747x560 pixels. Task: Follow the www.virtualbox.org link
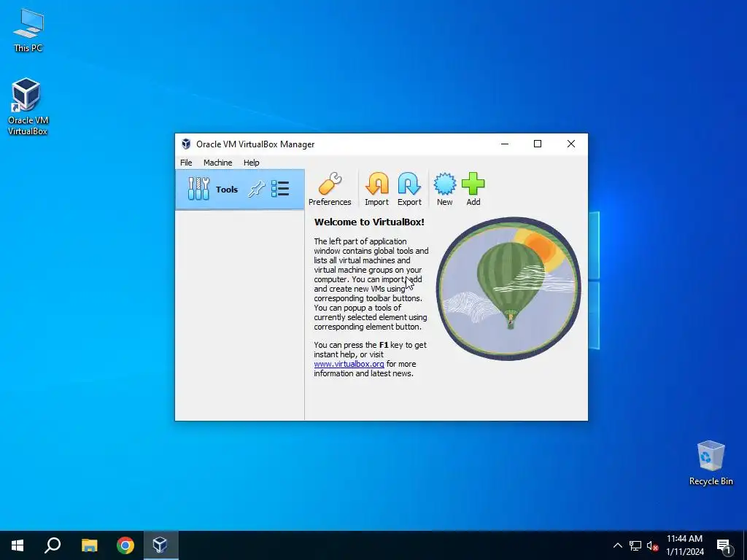[349, 364]
